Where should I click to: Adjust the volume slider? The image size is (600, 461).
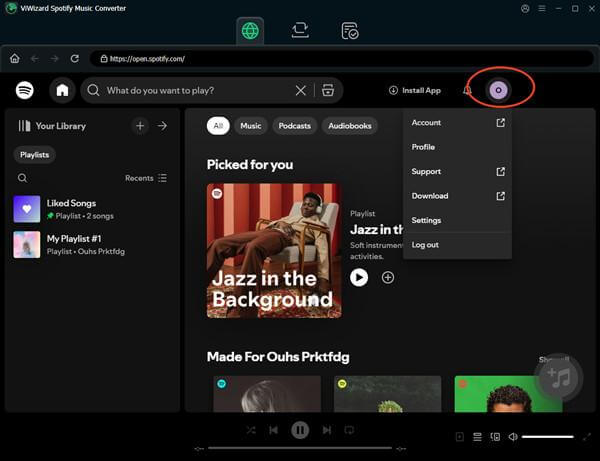coord(548,437)
